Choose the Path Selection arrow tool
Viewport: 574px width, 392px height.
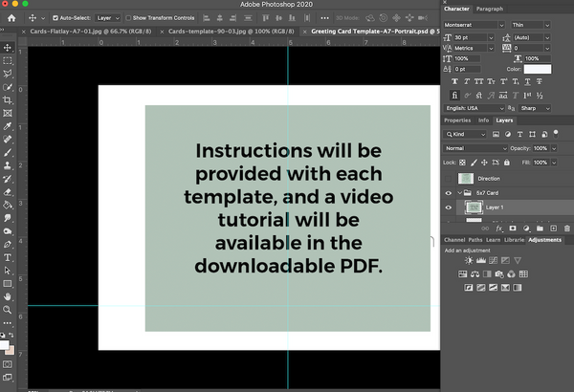coord(8,271)
